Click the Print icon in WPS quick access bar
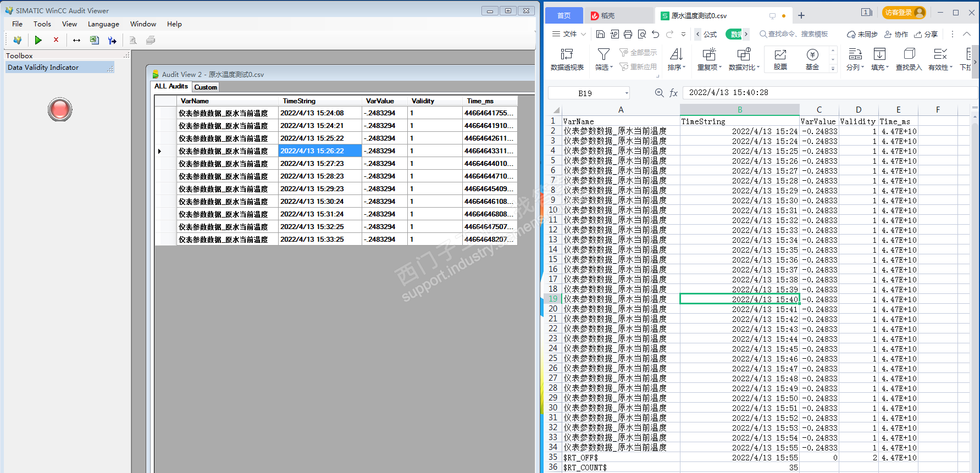The height and width of the screenshot is (473, 980). pyautogui.click(x=628, y=34)
